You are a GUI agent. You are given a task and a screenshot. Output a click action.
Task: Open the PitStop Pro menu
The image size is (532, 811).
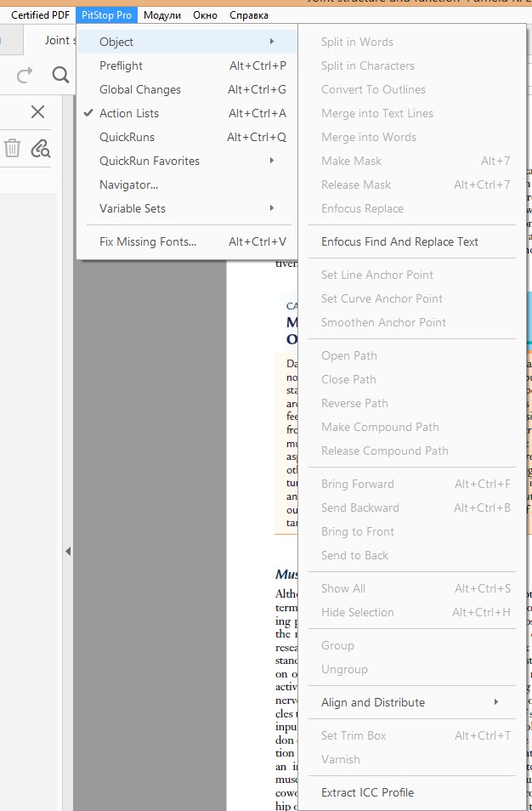click(x=106, y=15)
